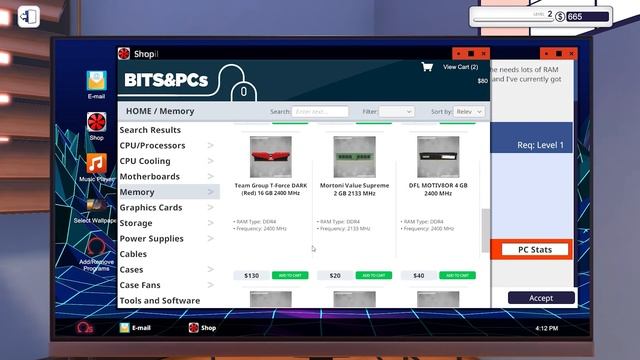
Task: Click Req: Level 1 text in email window
Action: (x=540, y=145)
